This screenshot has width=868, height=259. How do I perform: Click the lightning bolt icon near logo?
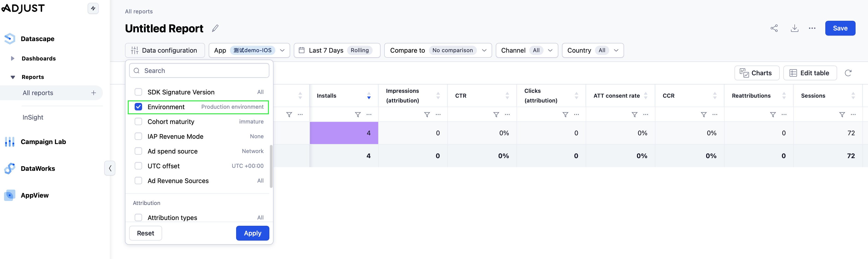[x=93, y=9]
